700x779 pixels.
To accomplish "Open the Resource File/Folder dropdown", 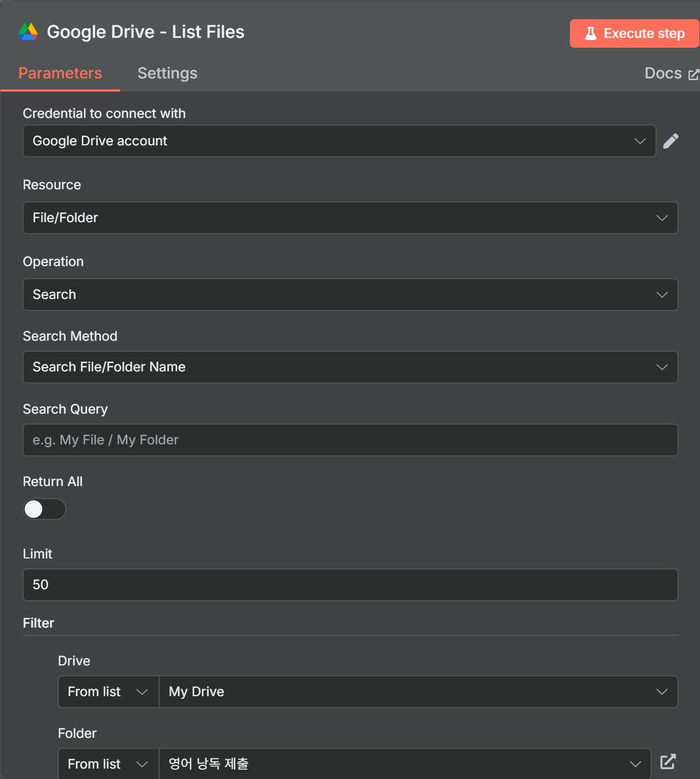I will (x=350, y=218).
